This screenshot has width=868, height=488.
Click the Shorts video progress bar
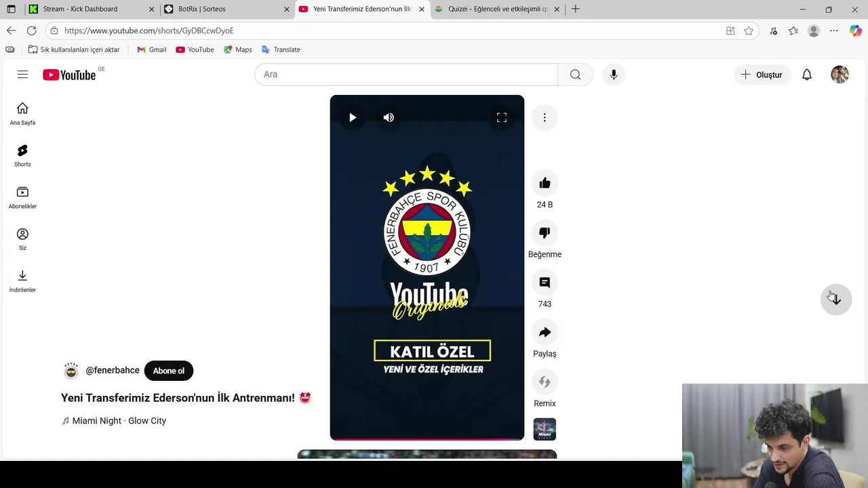coord(427,439)
